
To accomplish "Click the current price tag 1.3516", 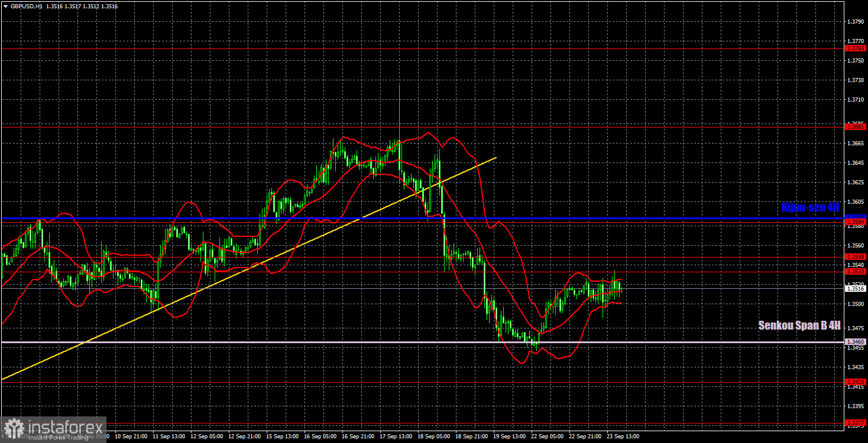I will [x=856, y=288].
